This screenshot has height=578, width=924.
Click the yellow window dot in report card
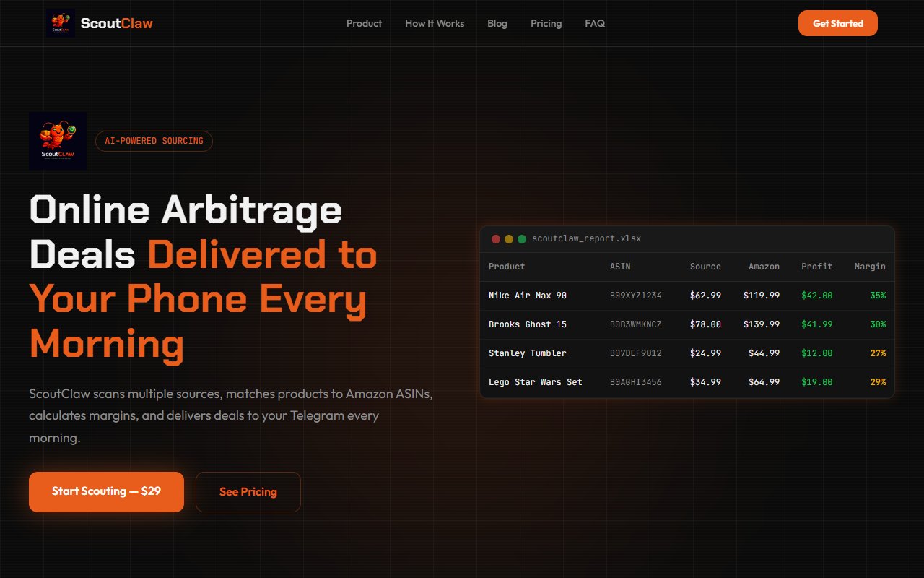click(x=509, y=238)
